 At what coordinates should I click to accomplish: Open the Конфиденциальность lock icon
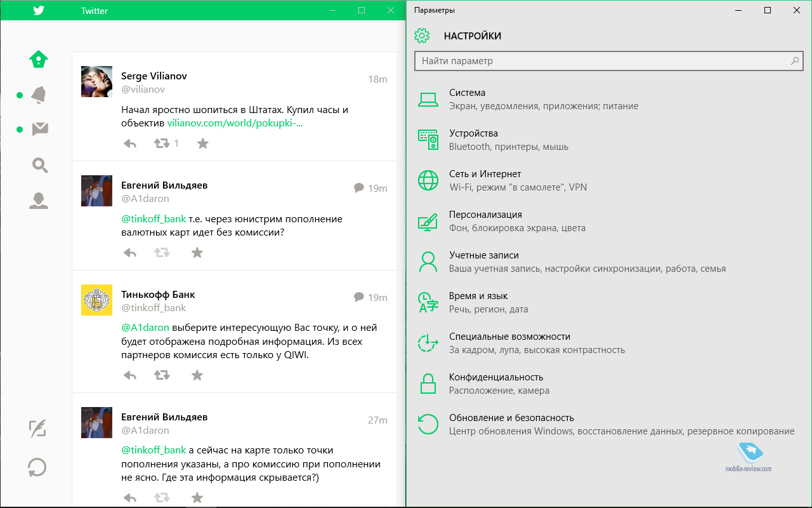coord(428,384)
